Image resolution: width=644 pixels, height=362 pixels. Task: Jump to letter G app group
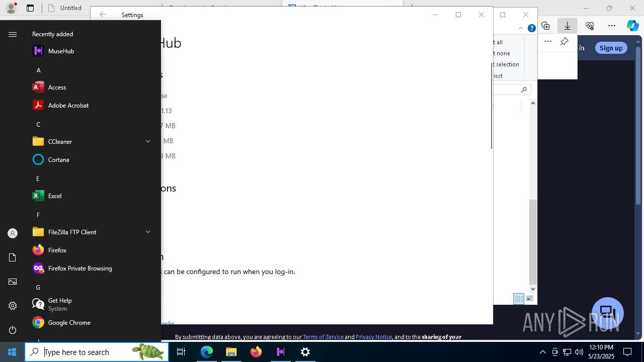coord(38,287)
